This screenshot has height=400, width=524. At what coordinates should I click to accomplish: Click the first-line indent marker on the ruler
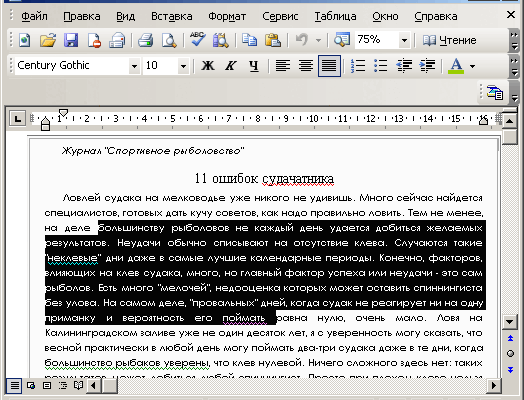coord(63,113)
